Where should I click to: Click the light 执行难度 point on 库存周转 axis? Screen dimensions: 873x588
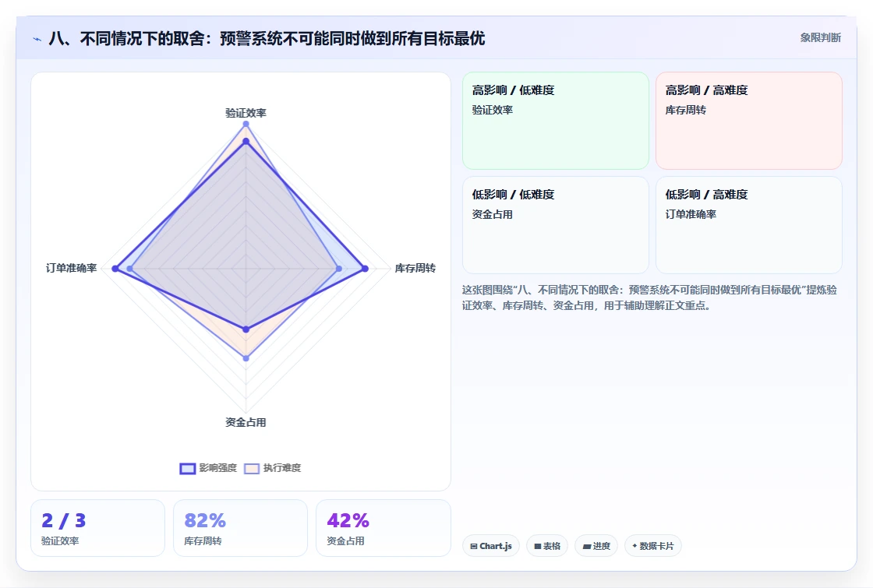pos(339,269)
